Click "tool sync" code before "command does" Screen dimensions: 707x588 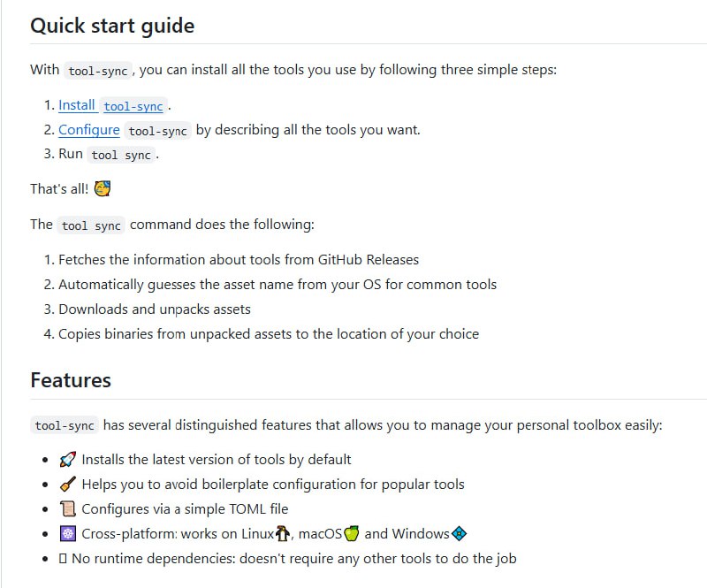coord(91,225)
